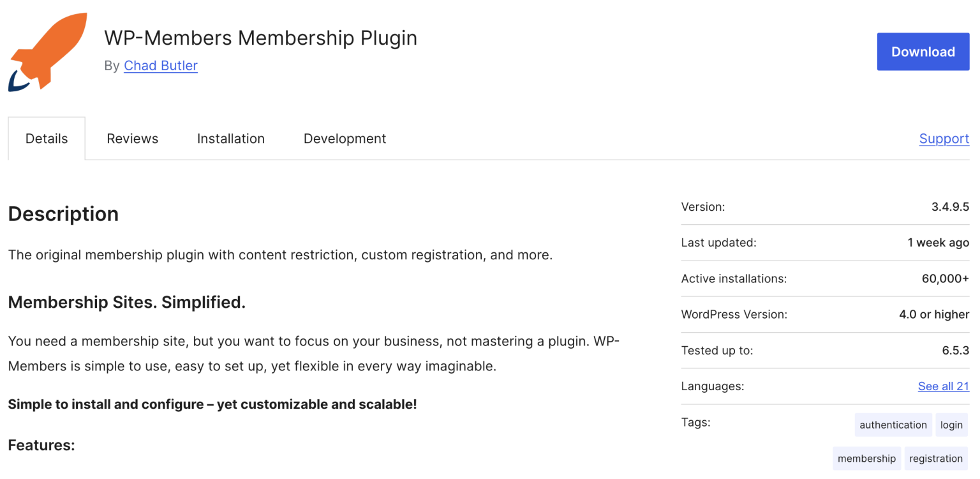The height and width of the screenshot is (479, 980).
Task: Open Chad Butler's author profile
Action: tap(160, 65)
